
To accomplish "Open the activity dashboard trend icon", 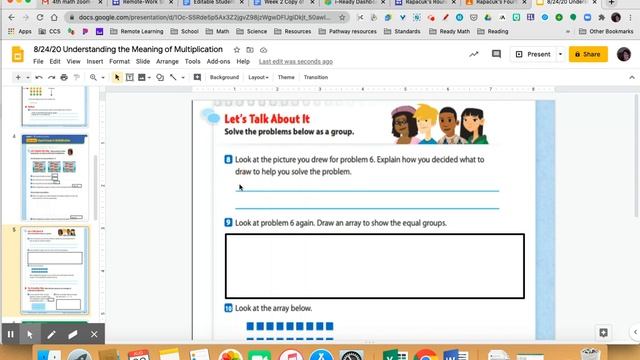I will pyautogui.click(x=473, y=54).
